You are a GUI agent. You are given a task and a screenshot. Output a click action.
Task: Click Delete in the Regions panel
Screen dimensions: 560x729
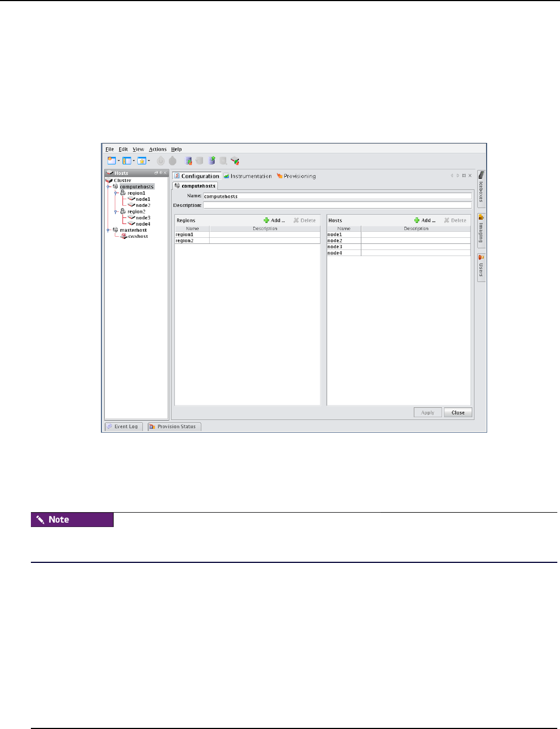(305, 220)
